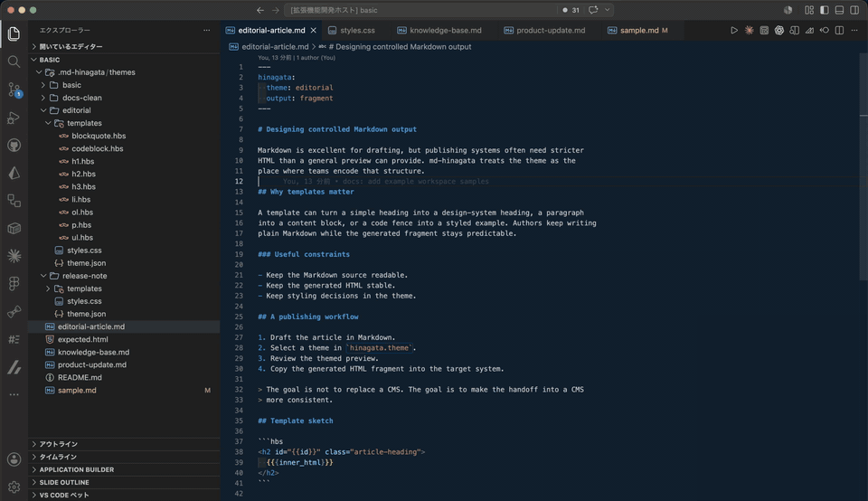The width and height of the screenshot is (868, 501).
Task: Open the Claude asterisk icon in activity bar
Action: pos(14,256)
